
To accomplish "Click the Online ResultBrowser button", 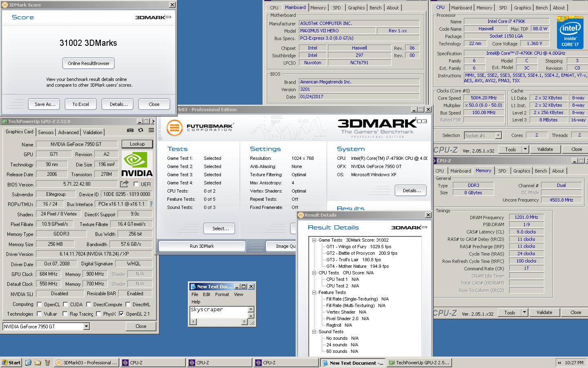I will [x=89, y=63].
